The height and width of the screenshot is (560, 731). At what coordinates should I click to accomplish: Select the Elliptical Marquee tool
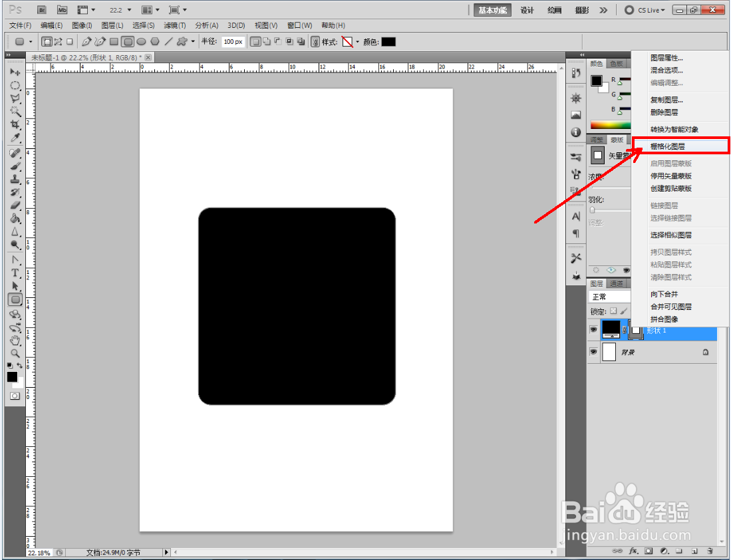15,85
